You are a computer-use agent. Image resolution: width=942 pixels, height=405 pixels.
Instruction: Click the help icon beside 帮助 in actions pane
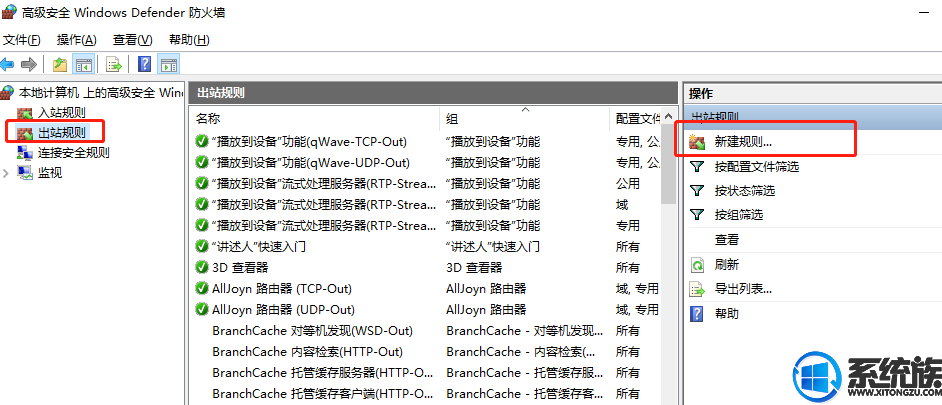697,313
